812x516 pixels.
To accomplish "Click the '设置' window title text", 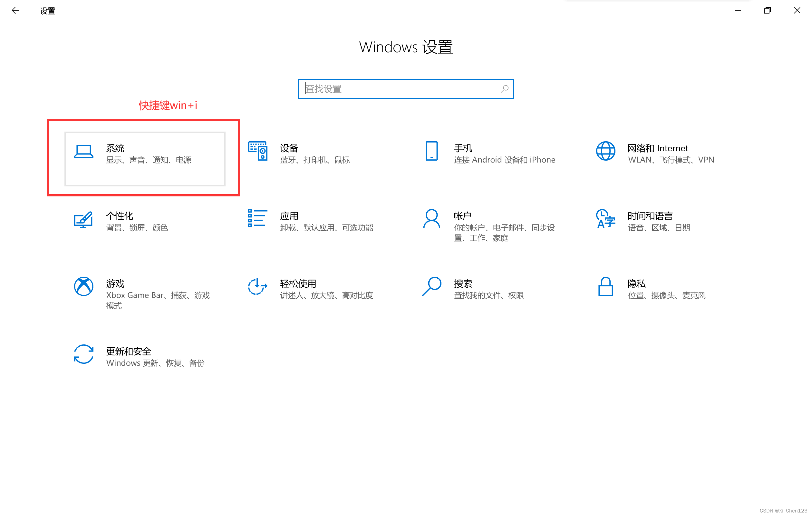I will pos(48,11).
